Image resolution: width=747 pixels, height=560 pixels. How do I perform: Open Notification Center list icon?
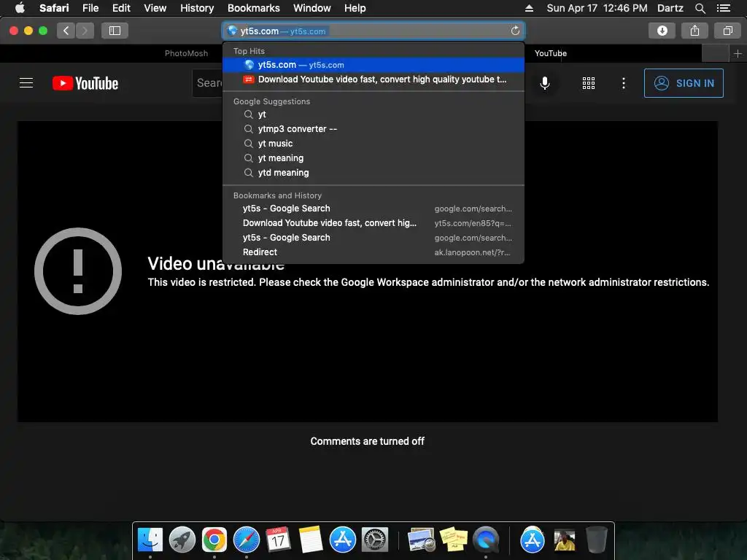(x=723, y=8)
